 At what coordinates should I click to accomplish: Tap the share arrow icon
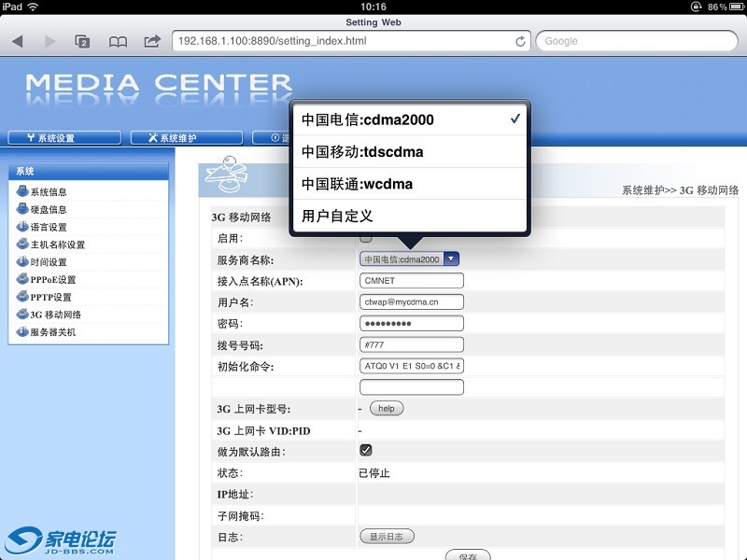pyautogui.click(x=152, y=41)
